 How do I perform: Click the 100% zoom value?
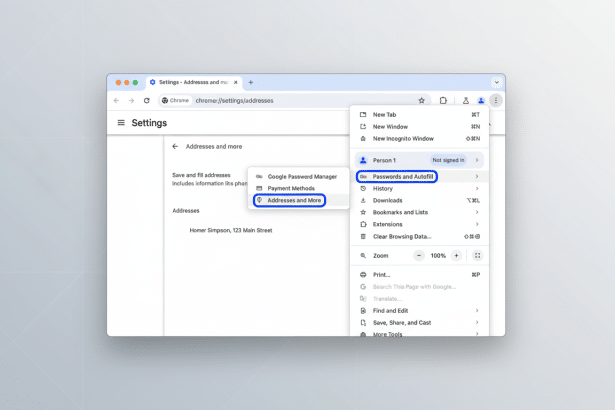point(438,256)
